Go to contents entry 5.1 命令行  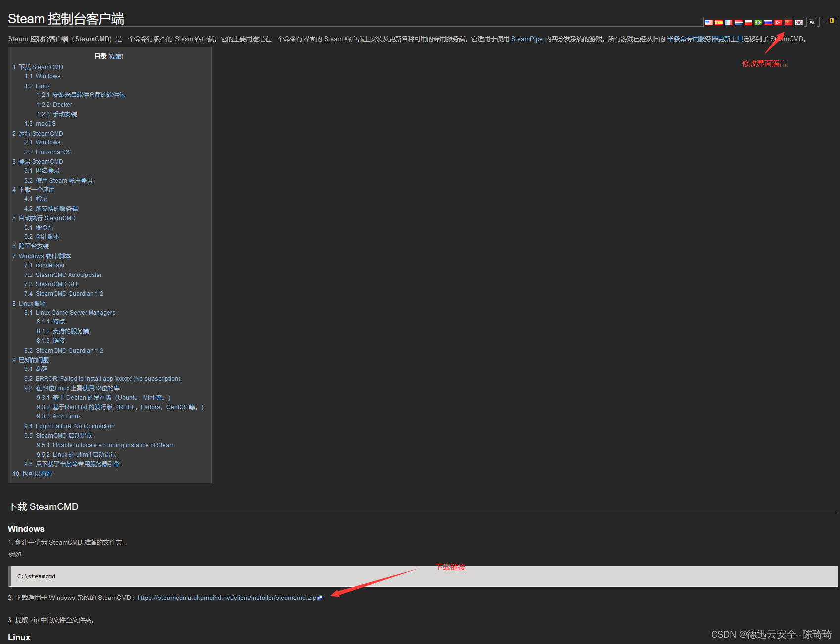[39, 228]
